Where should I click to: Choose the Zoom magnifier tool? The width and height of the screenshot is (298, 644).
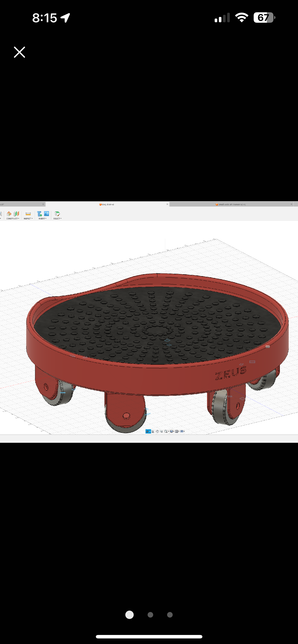tap(162, 431)
